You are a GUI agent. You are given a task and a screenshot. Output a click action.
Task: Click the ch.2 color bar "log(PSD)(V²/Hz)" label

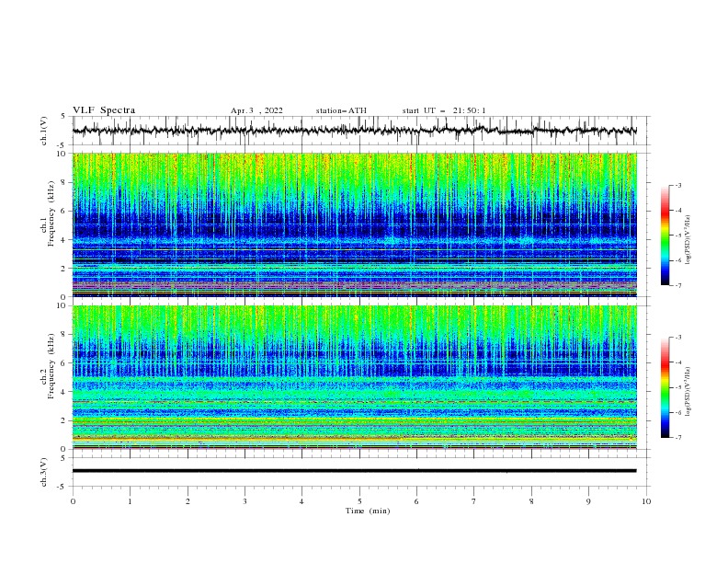688,392
